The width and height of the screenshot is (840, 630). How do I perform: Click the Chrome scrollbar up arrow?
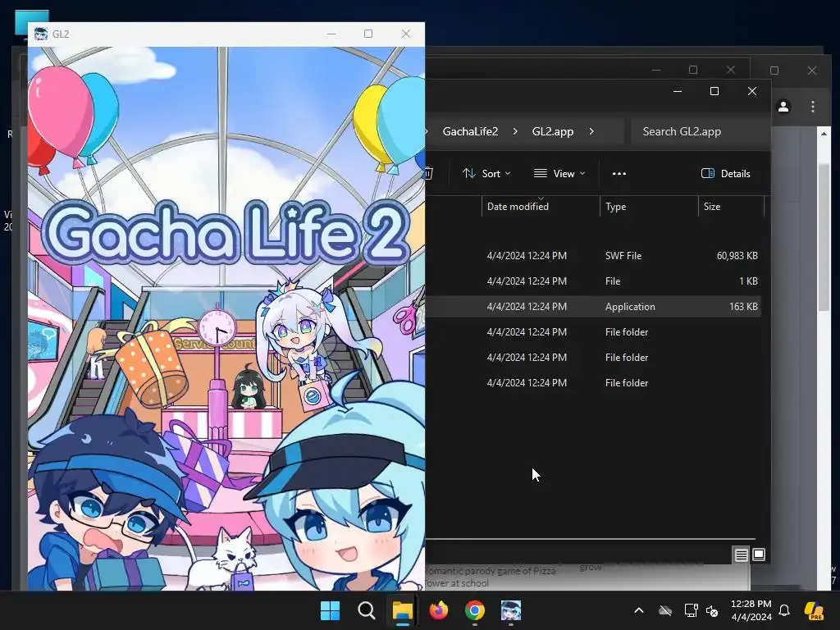tap(824, 134)
